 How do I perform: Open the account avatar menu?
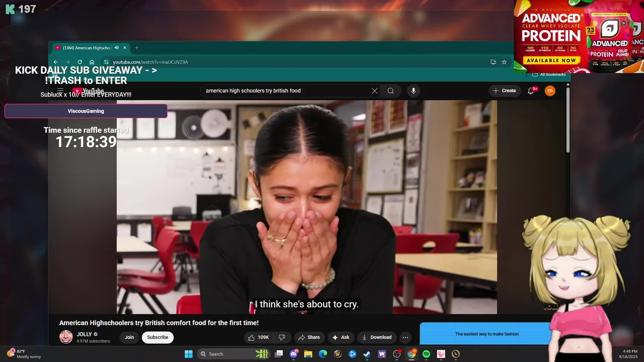pos(550,91)
